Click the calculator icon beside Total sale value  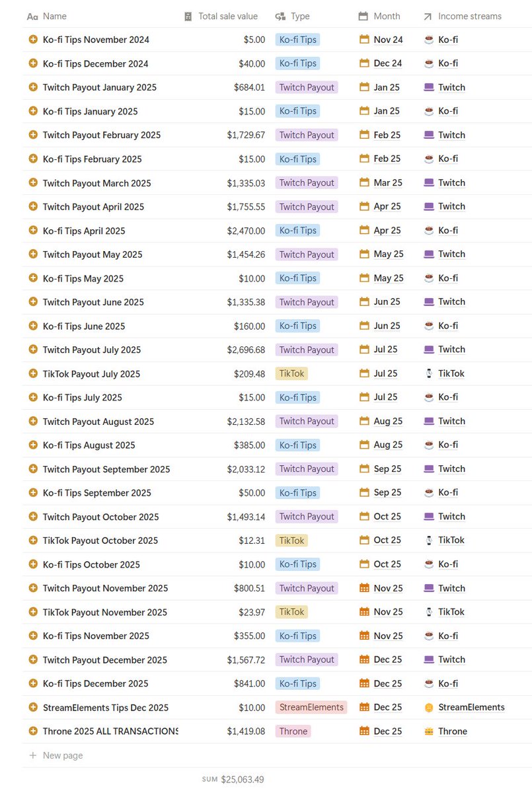click(187, 16)
